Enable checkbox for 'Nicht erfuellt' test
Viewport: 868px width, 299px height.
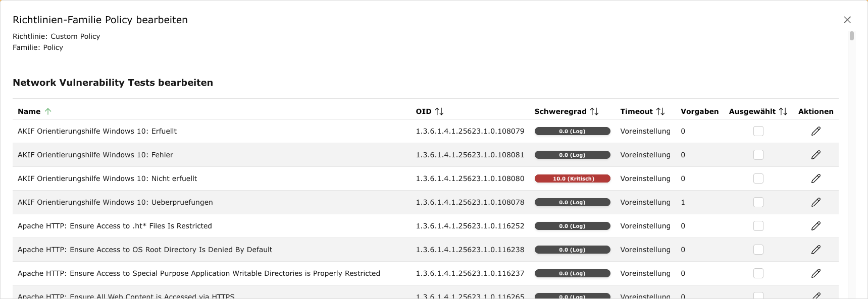tap(758, 178)
